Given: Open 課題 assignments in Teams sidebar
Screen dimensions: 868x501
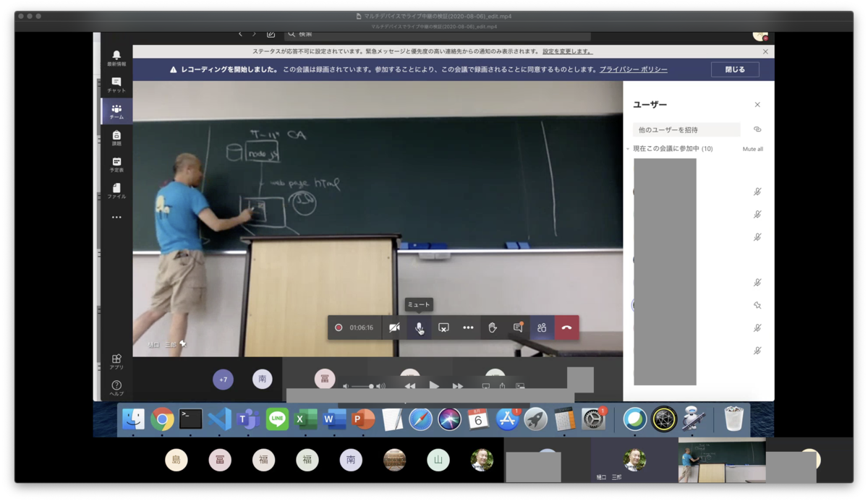Looking at the screenshot, I should pyautogui.click(x=116, y=138).
